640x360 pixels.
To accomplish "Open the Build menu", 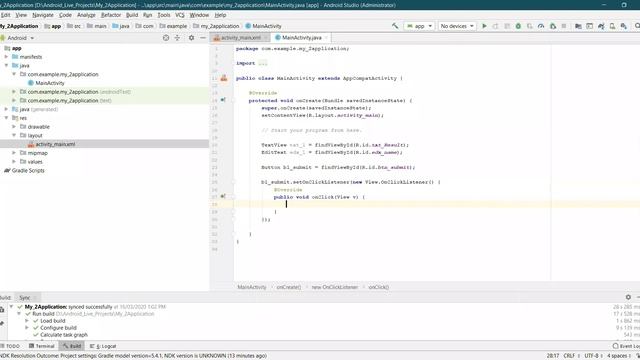I will 132,15.
